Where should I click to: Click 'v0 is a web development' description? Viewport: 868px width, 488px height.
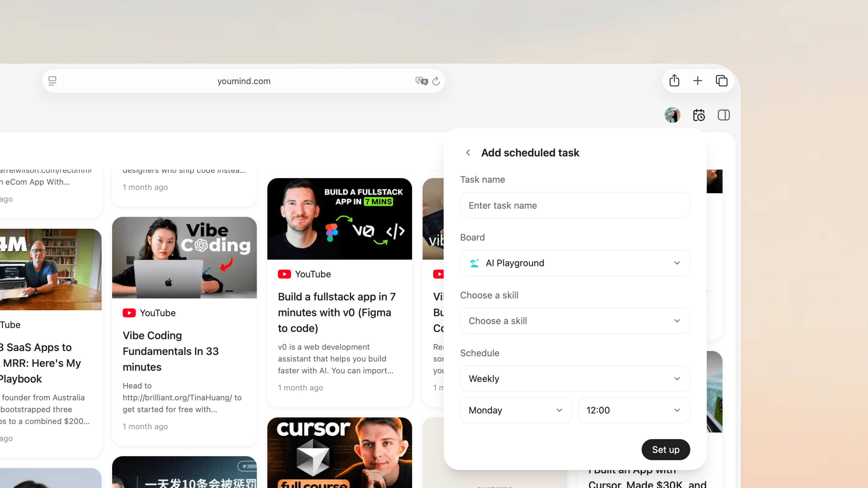335,359
